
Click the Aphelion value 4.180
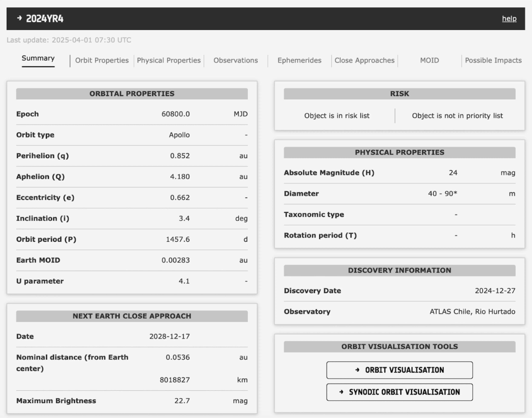tap(180, 176)
